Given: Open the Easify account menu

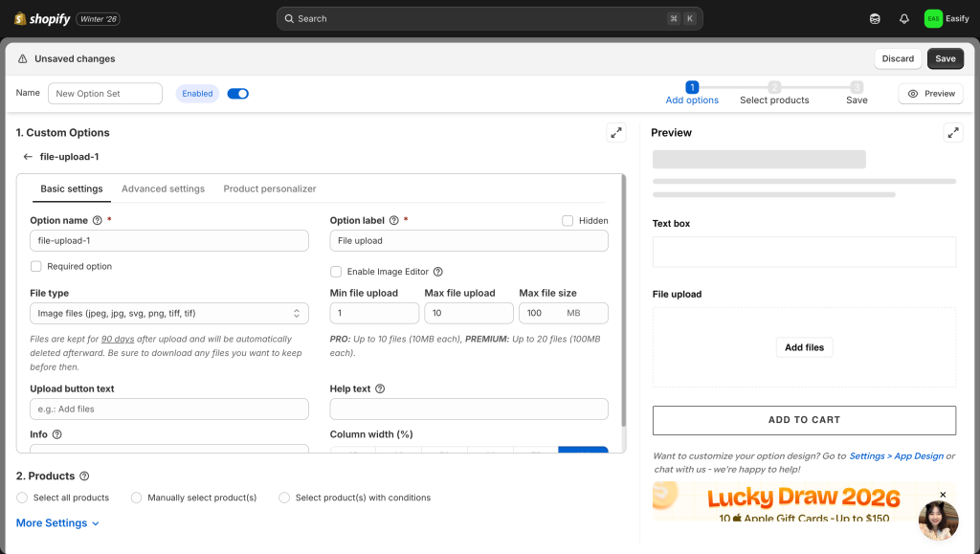Looking at the screenshot, I should pos(947,18).
